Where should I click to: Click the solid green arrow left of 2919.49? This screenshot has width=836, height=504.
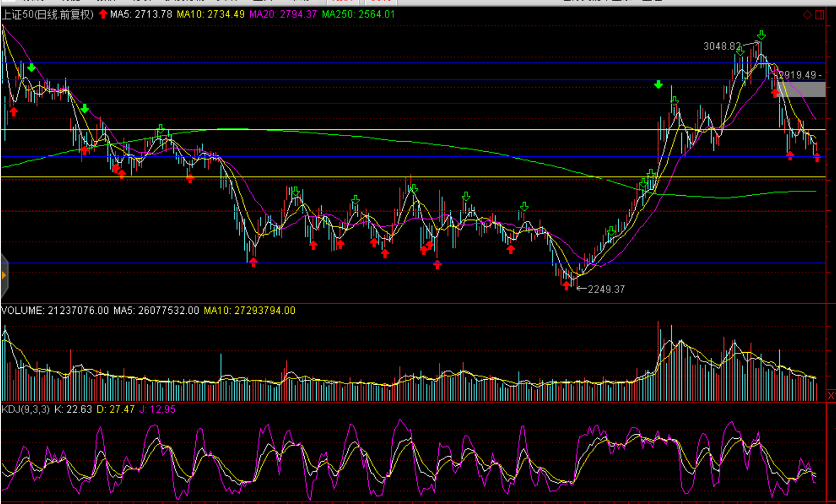point(658,85)
